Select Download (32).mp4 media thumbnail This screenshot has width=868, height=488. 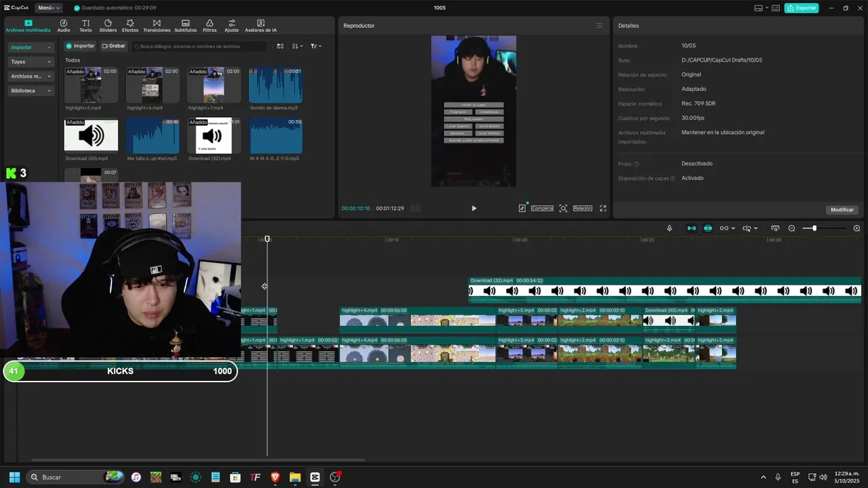click(214, 136)
